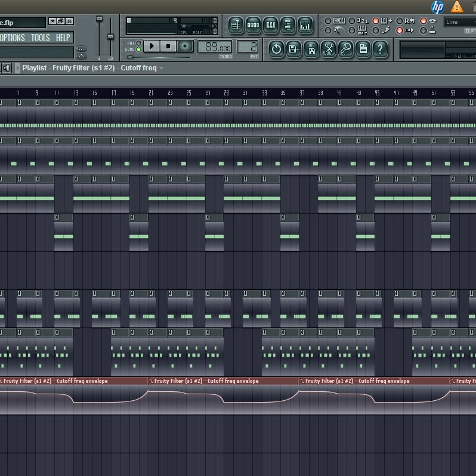Click the question mark help icon

380,49
